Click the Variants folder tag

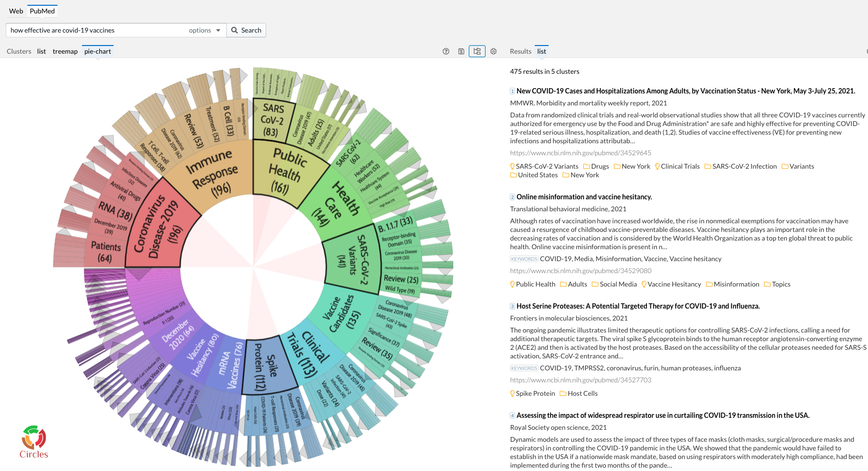[798, 166]
